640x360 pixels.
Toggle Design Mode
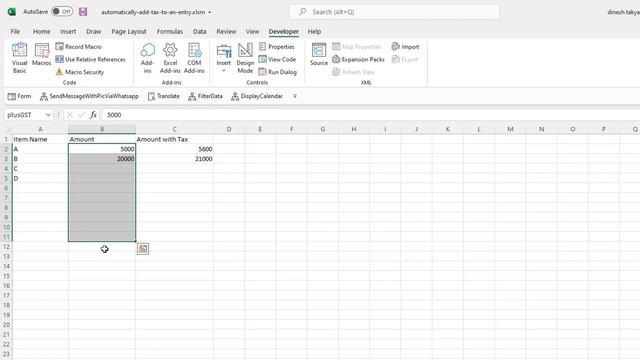tap(245, 58)
